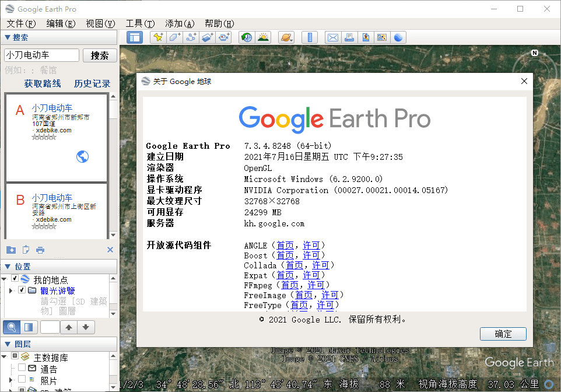The width and height of the screenshot is (561, 392).
Task: Add a placemark with the pushpin icon
Action: pos(158,37)
